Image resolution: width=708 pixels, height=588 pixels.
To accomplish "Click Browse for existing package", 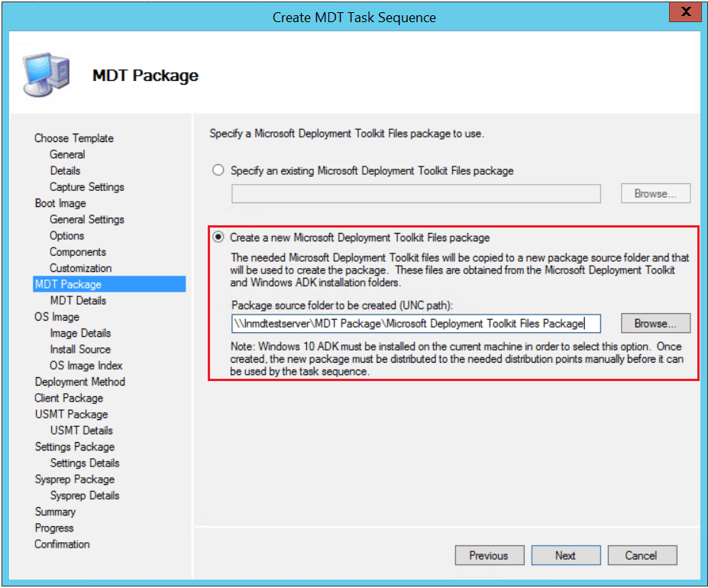I will click(x=655, y=193).
